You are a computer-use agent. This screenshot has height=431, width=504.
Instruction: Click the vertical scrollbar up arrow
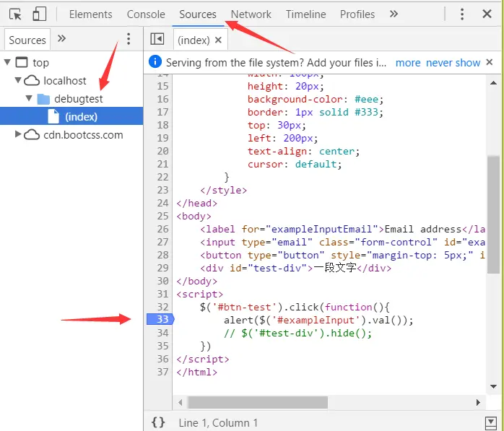tap(493, 83)
